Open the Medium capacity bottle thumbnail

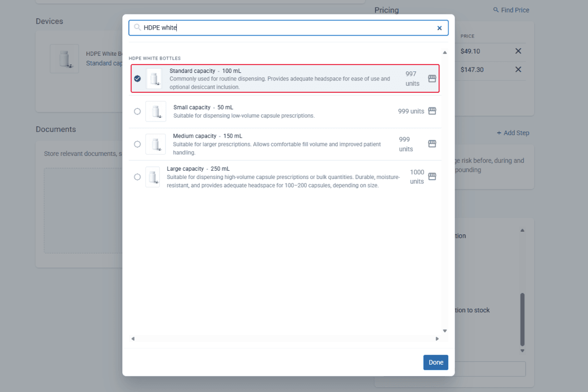[x=155, y=144]
